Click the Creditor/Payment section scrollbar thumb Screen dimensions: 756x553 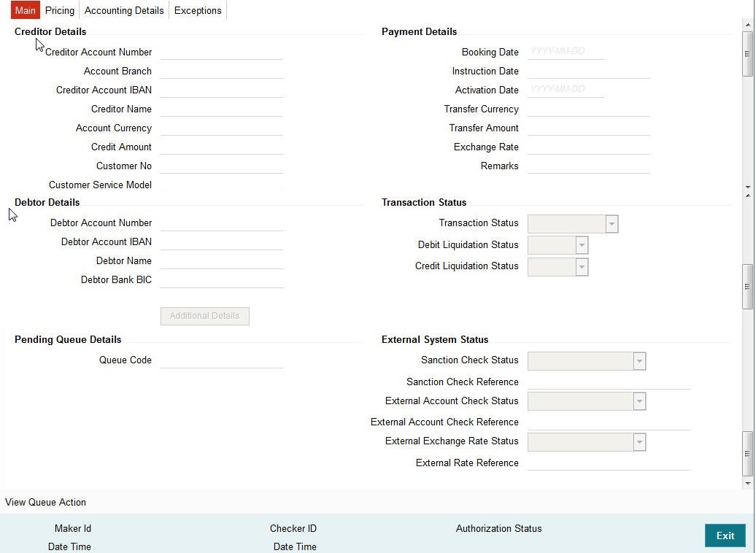click(x=747, y=53)
